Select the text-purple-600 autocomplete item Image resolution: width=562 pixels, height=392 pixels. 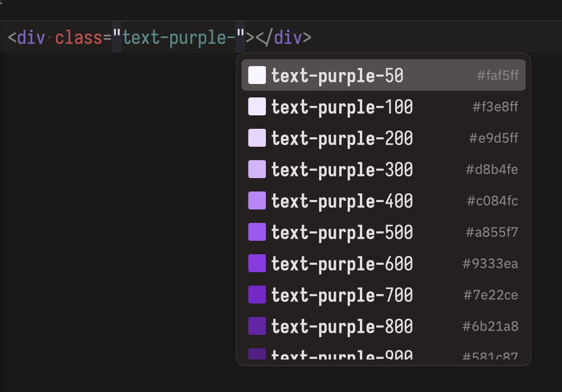click(383, 263)
